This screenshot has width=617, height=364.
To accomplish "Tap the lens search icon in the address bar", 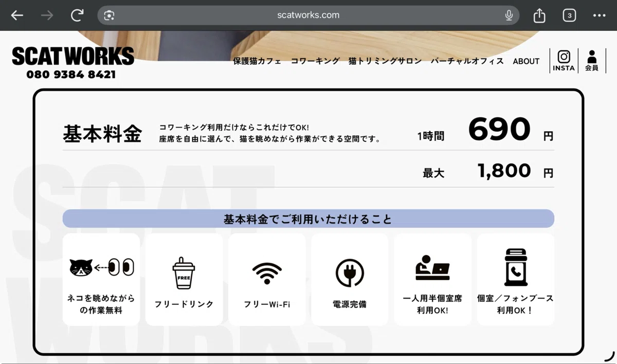I will tap(109, 15).
